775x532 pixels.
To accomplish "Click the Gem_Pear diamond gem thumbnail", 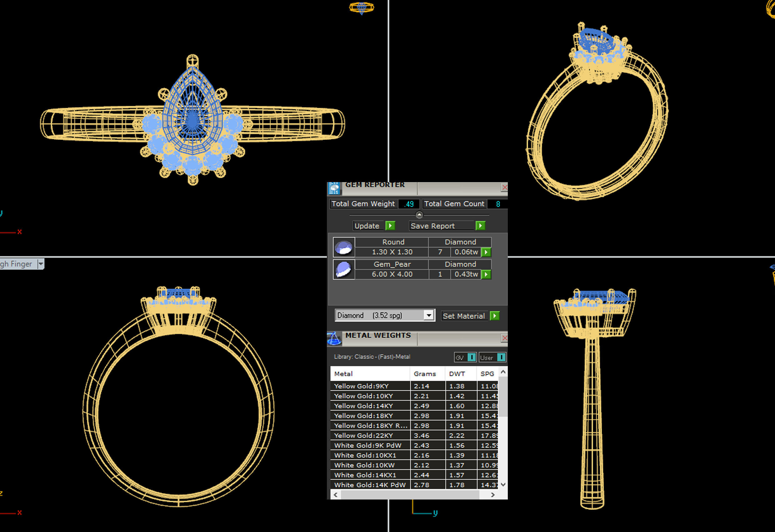I will tap(344, 269).
